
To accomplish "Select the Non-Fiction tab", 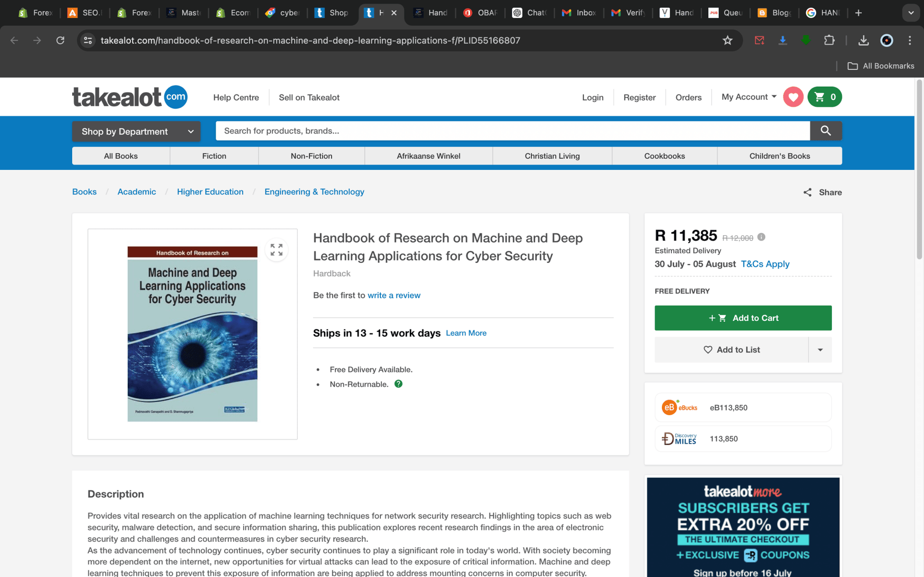I will 311,156.
